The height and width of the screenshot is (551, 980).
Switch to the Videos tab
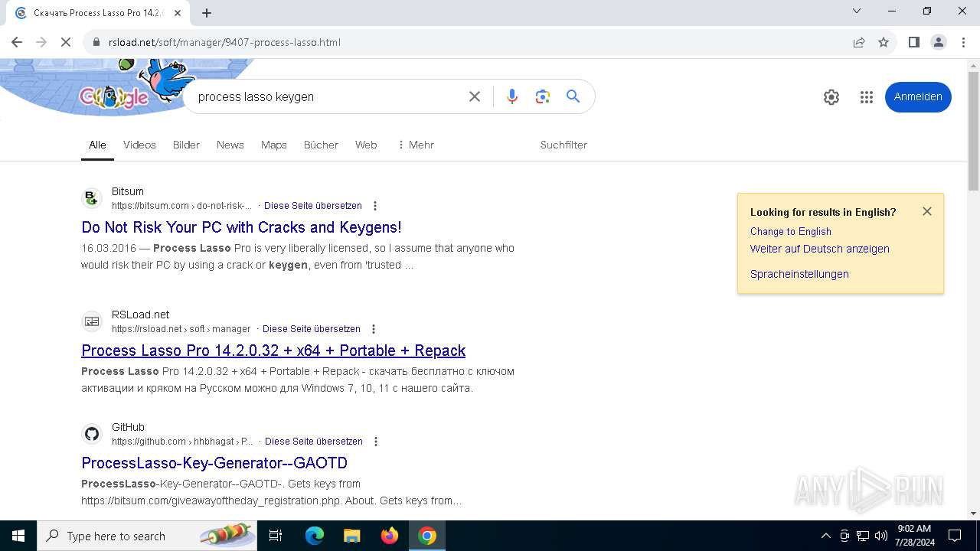139,145
